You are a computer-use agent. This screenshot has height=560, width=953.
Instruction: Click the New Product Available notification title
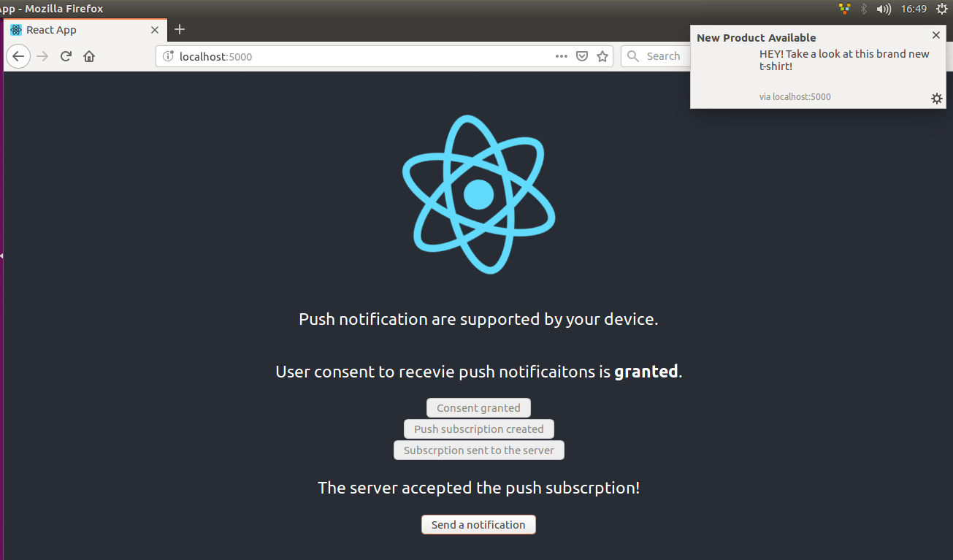pos(757,38)
